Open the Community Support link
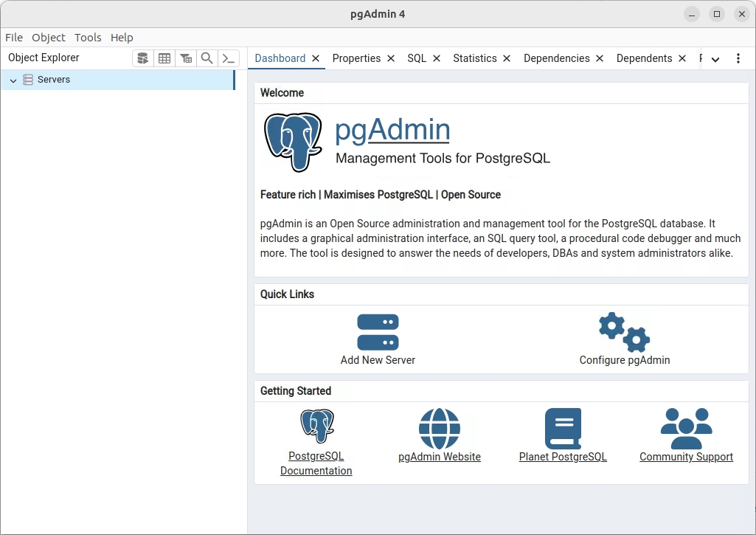The image size is (756, 535). coord(686,457)
